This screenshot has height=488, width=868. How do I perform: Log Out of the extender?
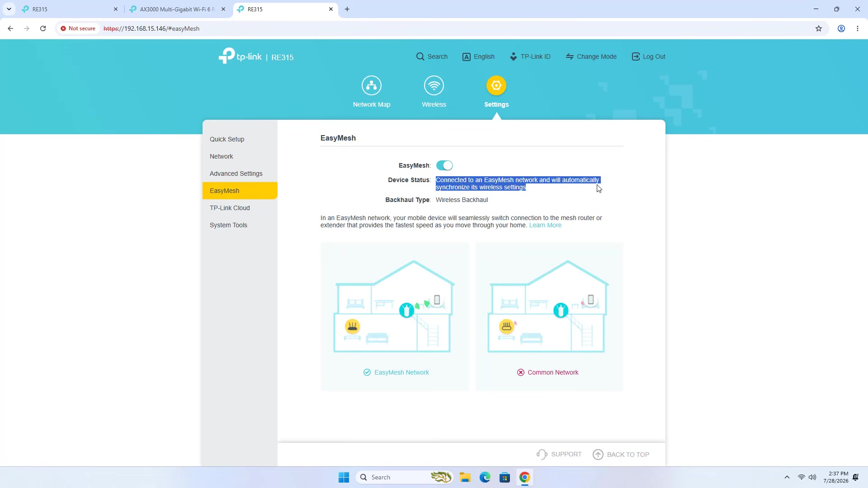pyautogui.click(x=648, y=56)
